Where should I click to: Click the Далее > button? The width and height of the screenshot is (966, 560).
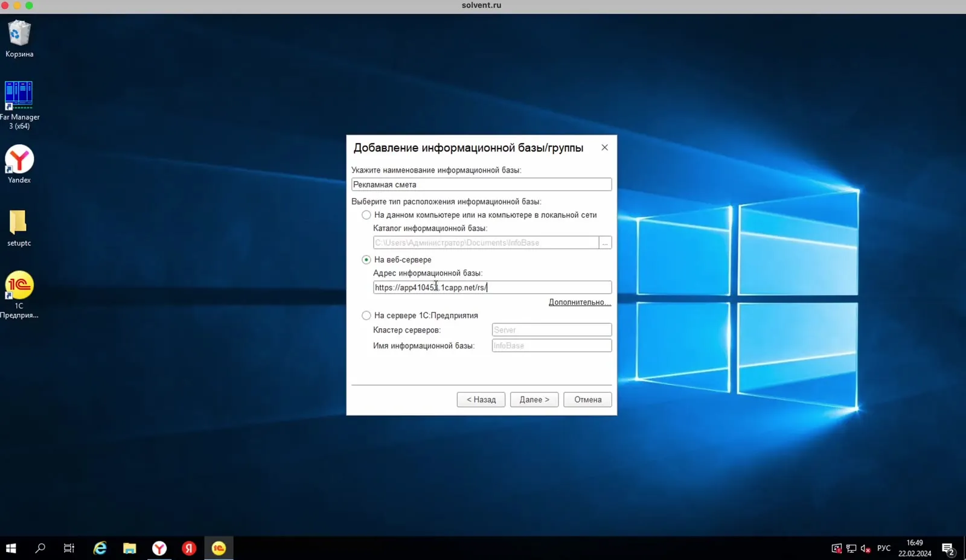534,399
